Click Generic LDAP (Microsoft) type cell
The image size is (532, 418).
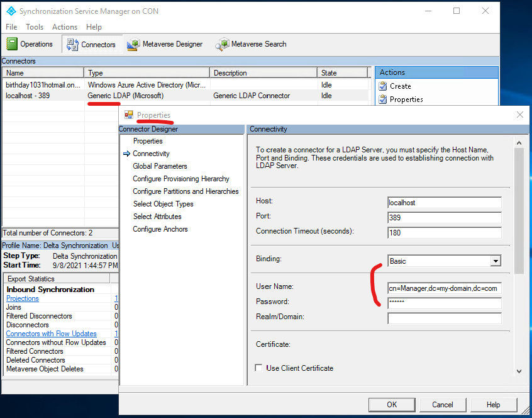click(126, 96)
